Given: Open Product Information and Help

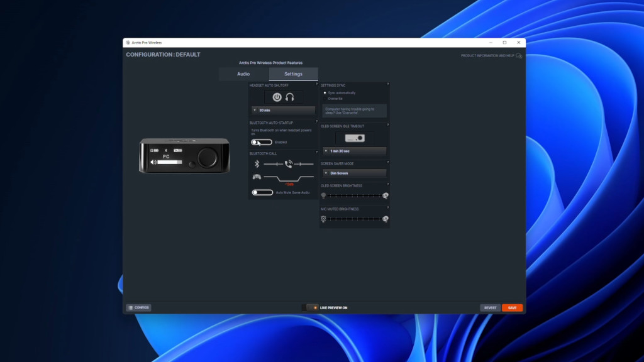Looking at the screenshot, I should [487, 56].
